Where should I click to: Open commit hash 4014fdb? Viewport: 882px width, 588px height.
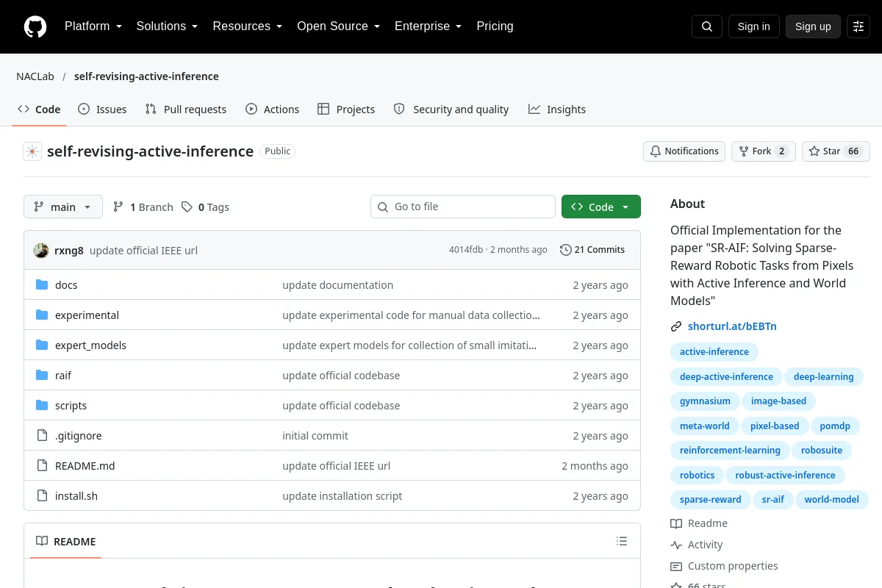coord(466,250)
